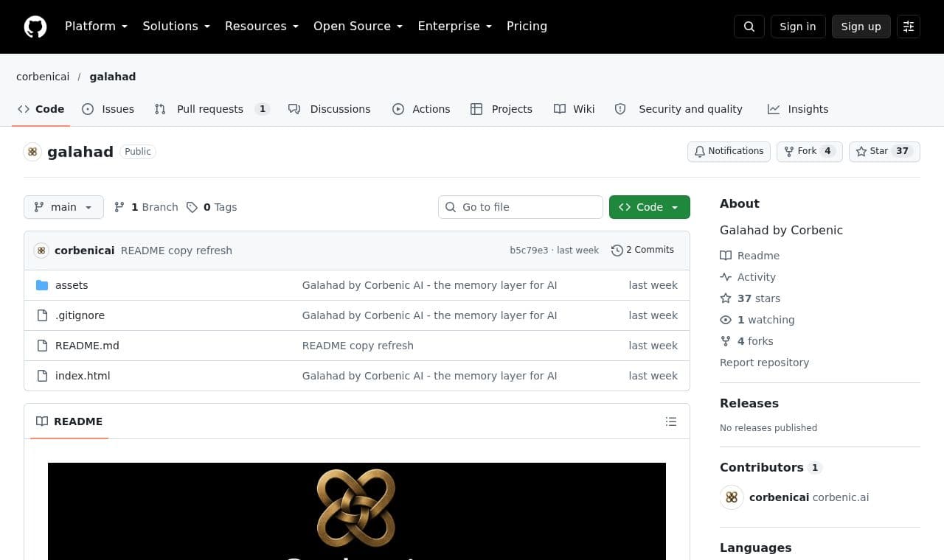
Task: Open the Wiki tab
Action: (x=575, y=109)
